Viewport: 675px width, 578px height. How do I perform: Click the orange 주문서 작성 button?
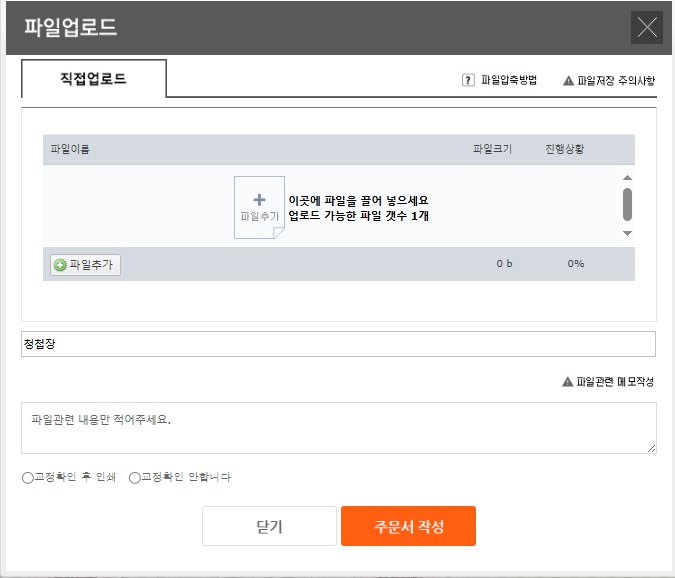click(408, 526)
